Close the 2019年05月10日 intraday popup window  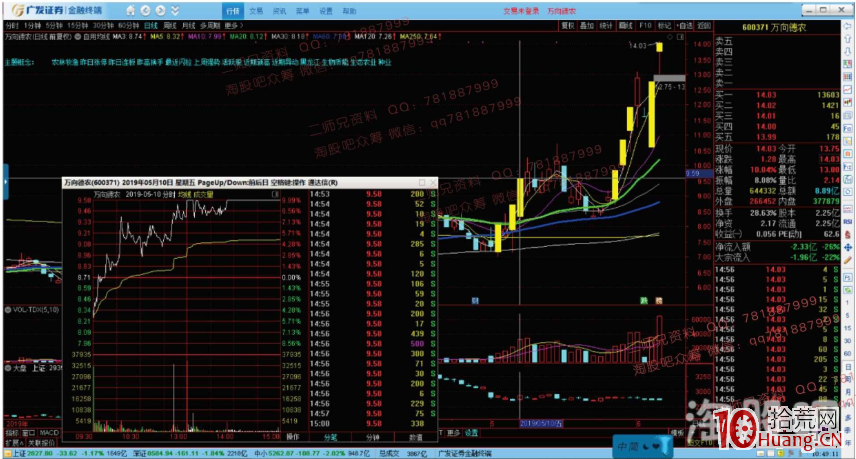433,182
